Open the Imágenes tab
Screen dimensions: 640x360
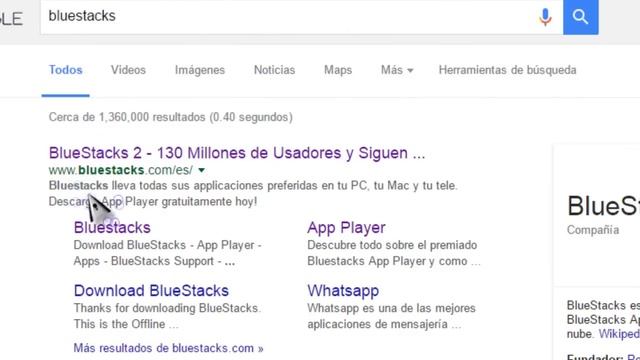(x=200, y=70)
